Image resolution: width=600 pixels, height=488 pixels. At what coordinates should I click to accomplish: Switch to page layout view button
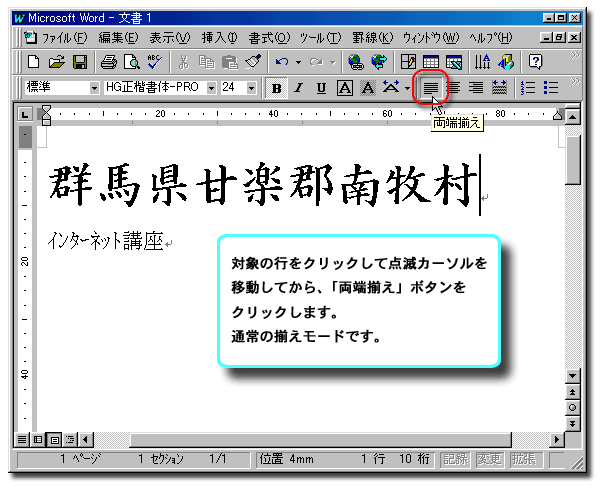coord(55,439)
